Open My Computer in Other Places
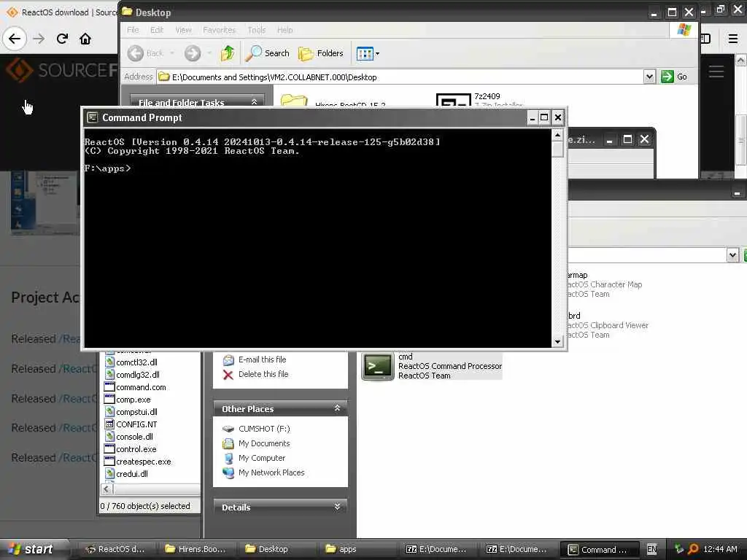Viewport: 747px width, 560px height. coord(255,458)
